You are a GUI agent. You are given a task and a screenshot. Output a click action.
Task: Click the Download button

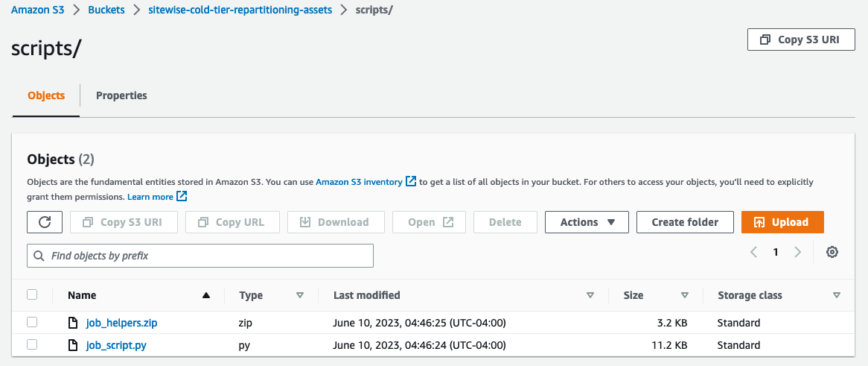[336, 222]
